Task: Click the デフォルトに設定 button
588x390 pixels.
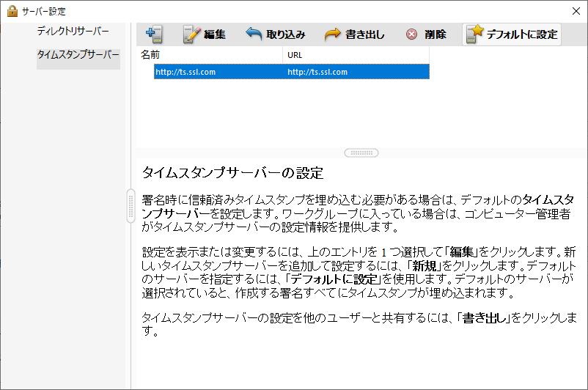Action: point(512,34)
